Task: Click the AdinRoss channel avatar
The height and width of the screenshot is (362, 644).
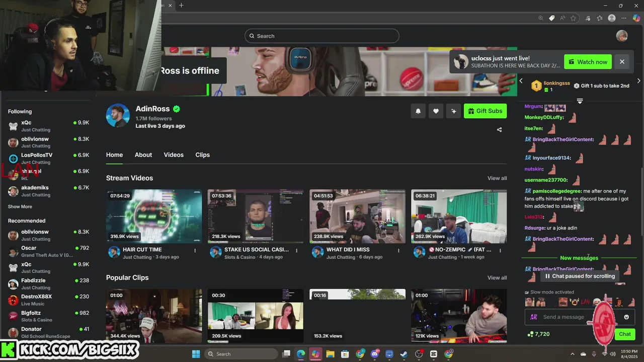Action: (118, 116)
